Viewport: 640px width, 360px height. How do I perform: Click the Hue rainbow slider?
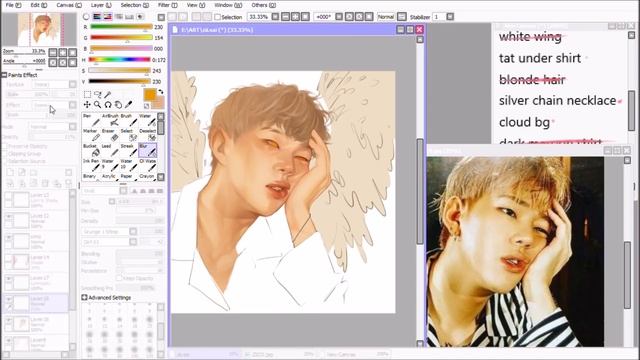[x=120, y=59]
